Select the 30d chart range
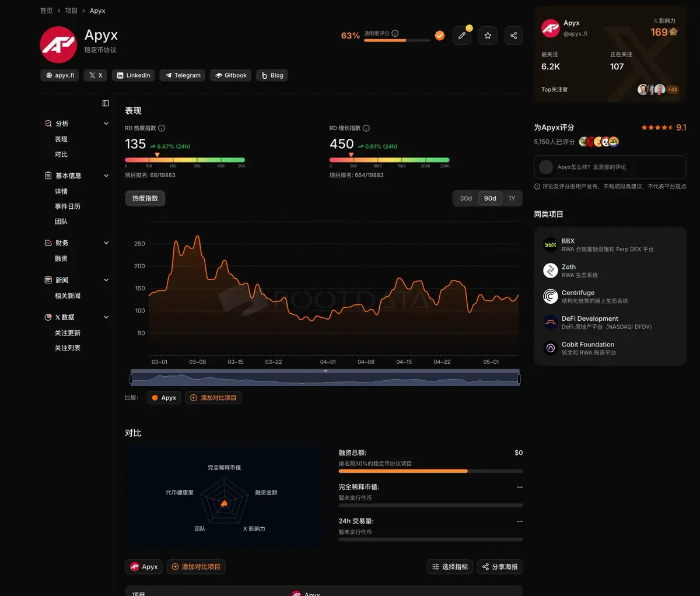 pos(466,198)
